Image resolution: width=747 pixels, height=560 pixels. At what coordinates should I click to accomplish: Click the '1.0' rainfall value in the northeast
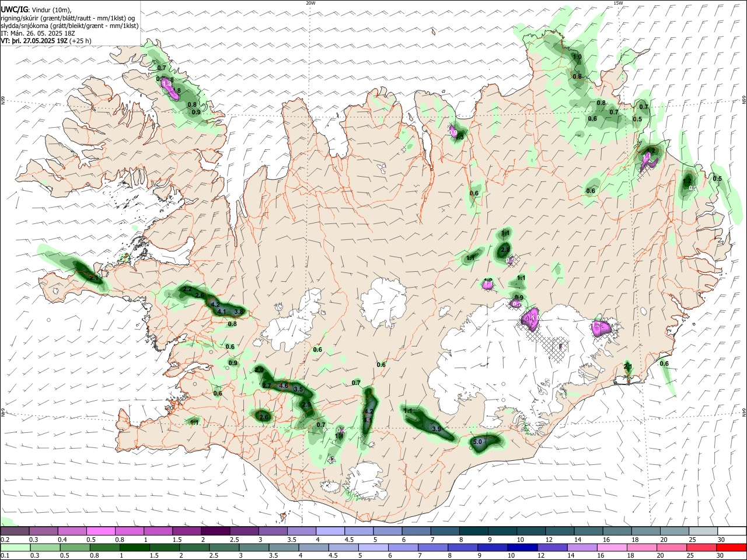(577, 57)
